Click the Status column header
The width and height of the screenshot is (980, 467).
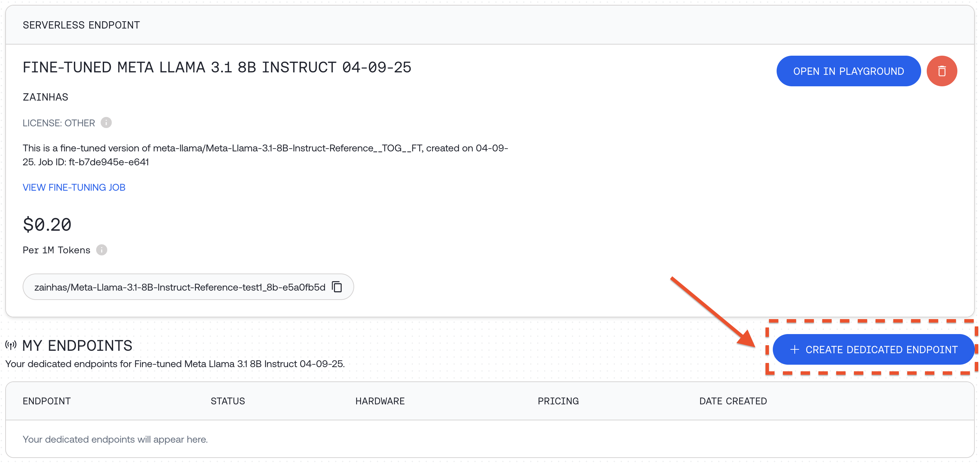(227, 401)
